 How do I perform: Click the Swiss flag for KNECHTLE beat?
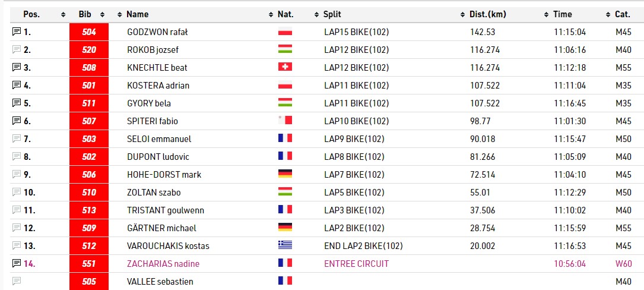(x=285, y=68)
